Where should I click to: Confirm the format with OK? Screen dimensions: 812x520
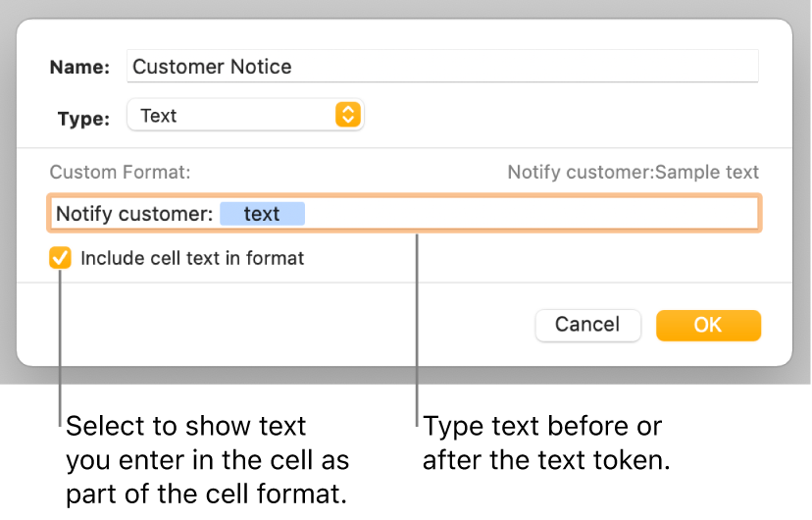click(707, 325)
